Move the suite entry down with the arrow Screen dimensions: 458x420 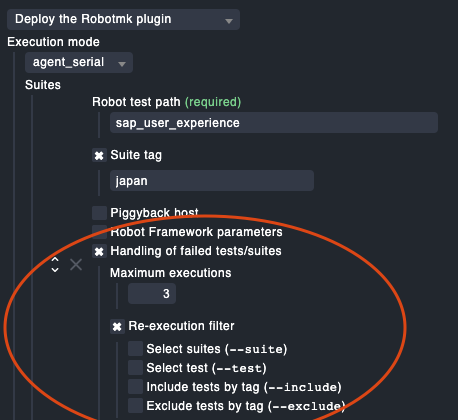tap(55, 270)
